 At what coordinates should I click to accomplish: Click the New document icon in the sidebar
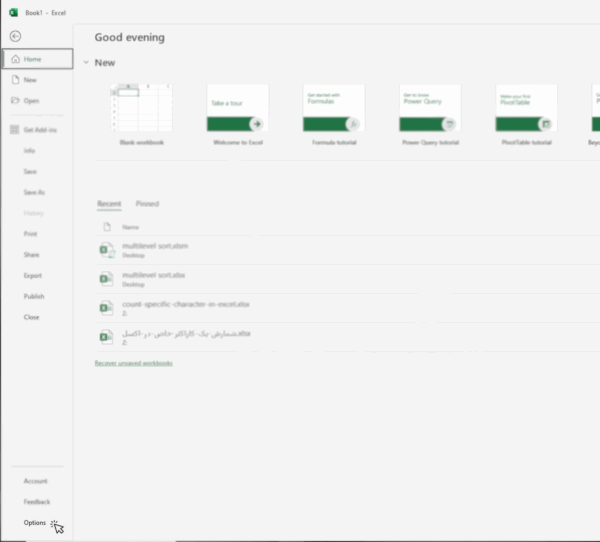(15, 80)
